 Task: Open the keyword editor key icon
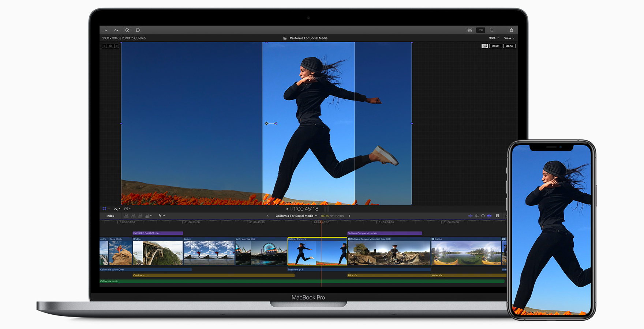pos(116,30)
